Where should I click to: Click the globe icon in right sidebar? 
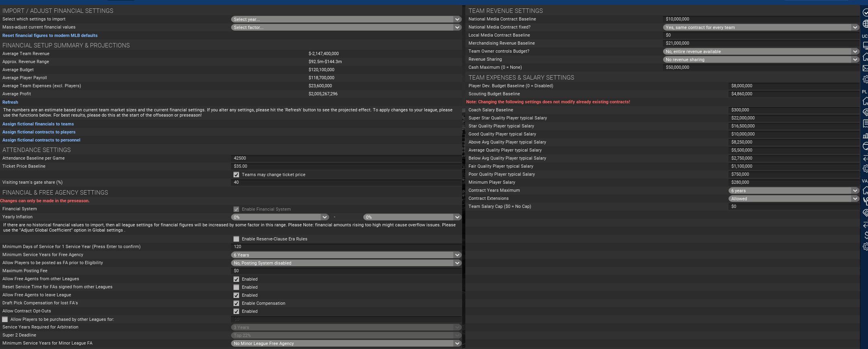[865, 24]
